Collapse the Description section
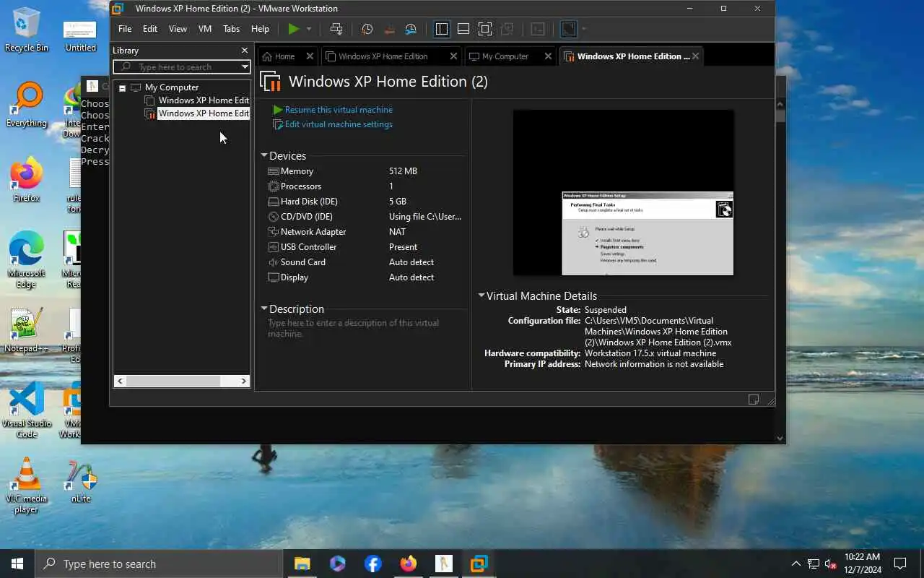Screen dimensions: 924x578 (x=264, y=309)
